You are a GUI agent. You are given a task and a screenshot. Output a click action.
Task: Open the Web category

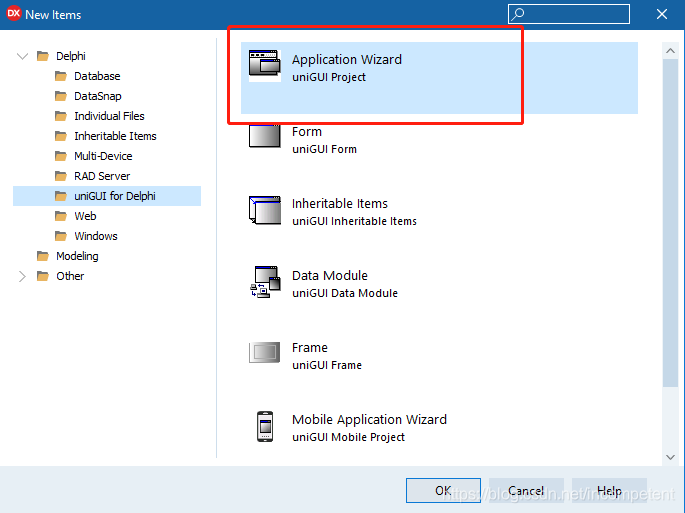pyautogui.click(x=85, y=216)
